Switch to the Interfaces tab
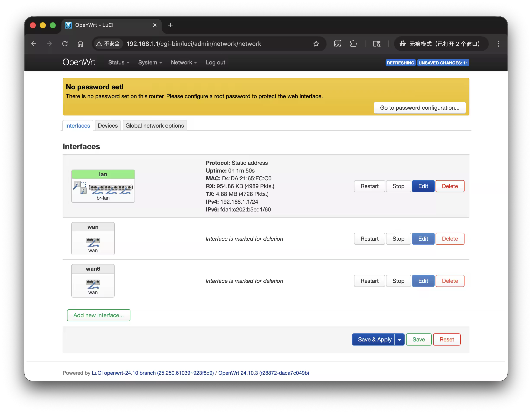Screen dimensions: 532x413 [x=78, y=126]
